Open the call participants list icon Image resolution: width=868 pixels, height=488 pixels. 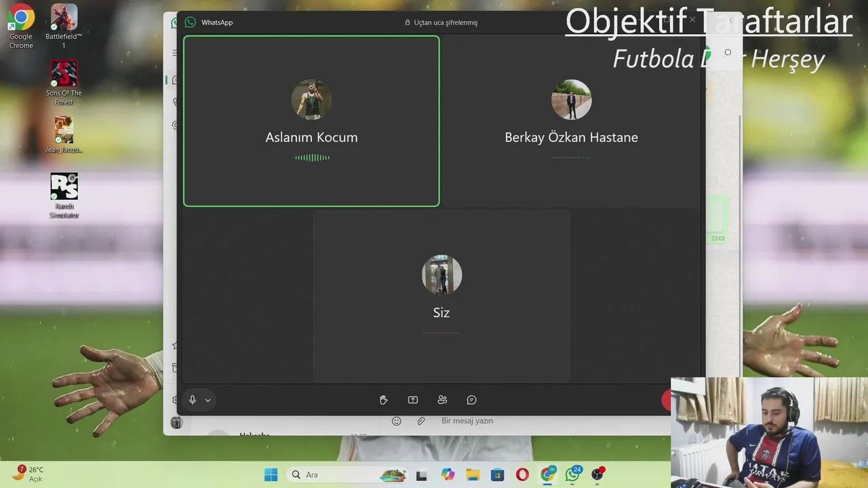click(x=442, y=400)
